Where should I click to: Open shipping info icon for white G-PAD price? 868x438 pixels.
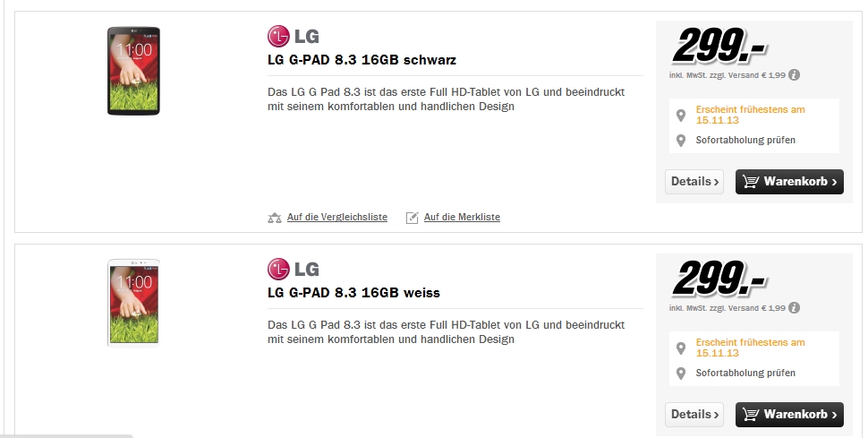[x=794, y=308]
